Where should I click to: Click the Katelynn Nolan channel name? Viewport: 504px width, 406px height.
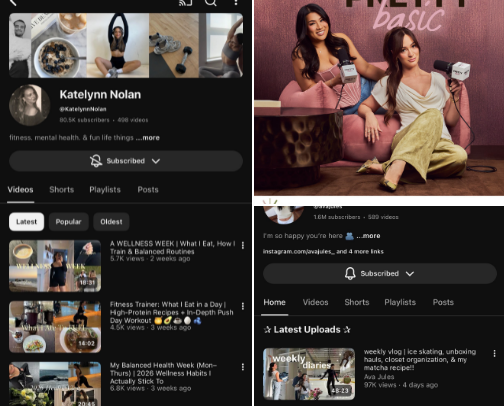pyautogui.click(x=100, y=95)
